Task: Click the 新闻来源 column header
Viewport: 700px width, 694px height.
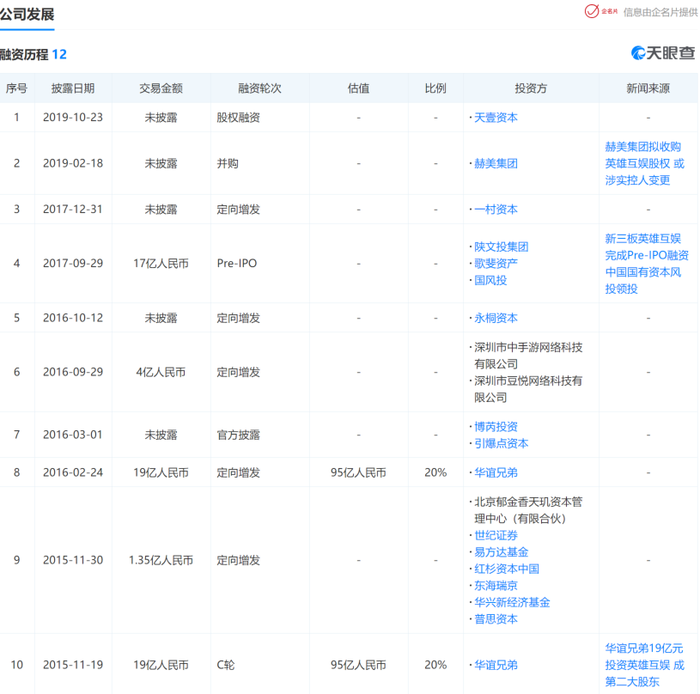Action: [x=648, y=88]
